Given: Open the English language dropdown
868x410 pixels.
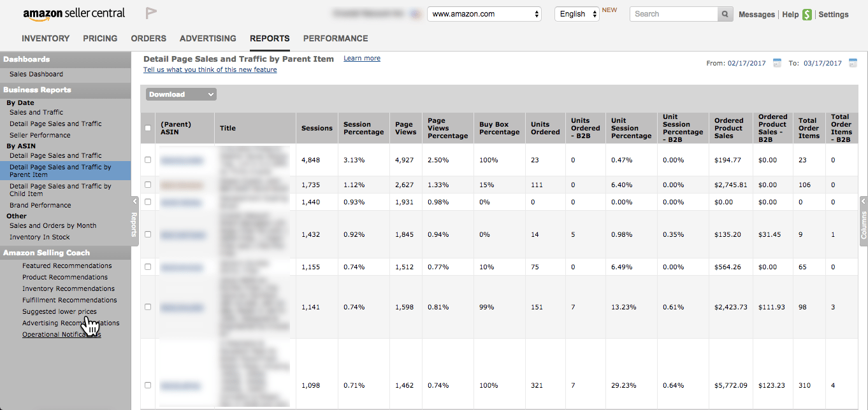Looking at the screenshot, I should pos(575,13).
